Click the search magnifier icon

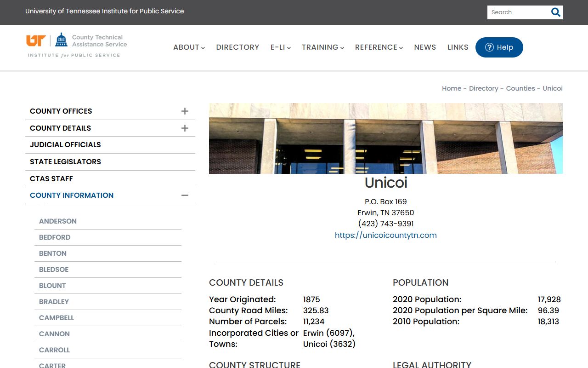pyautogui.click(x=555, y=12)
